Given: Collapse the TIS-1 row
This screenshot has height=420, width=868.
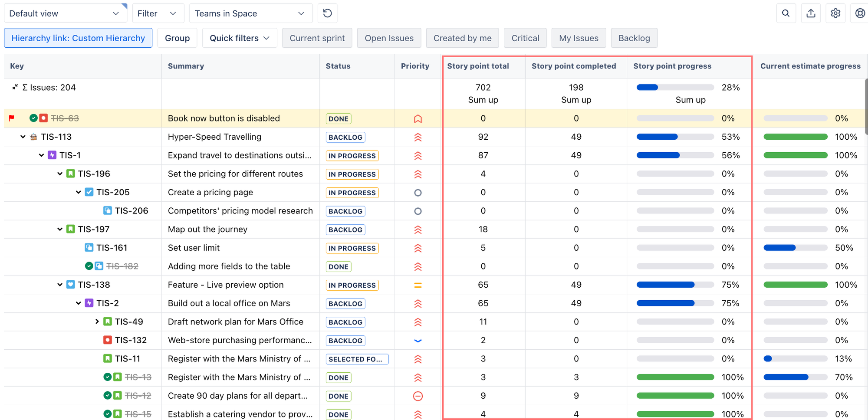Looking at the screenshot, I should pos(41,155).
